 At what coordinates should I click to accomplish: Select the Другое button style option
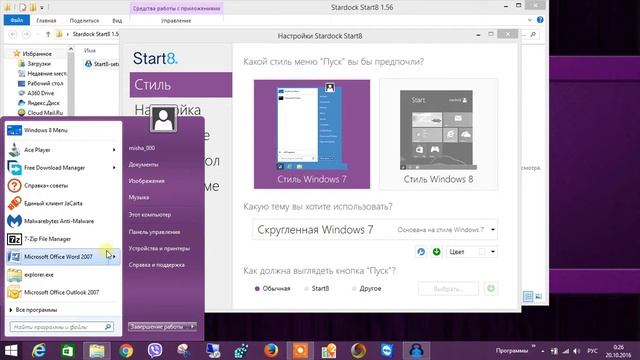[x=367, y=289]
